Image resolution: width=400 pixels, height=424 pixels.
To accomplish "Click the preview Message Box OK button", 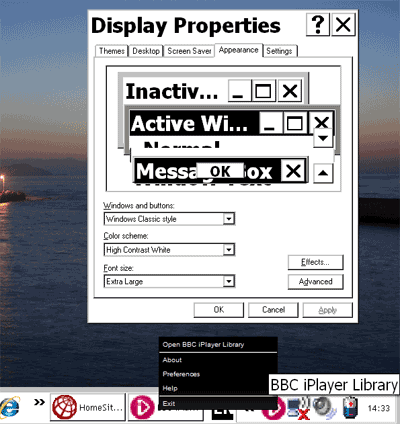I will 220,171.
